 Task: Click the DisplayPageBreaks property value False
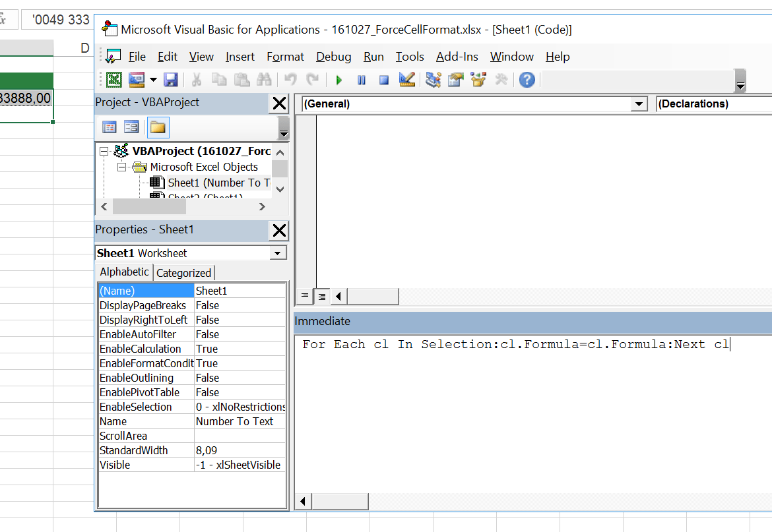point(240,305)
